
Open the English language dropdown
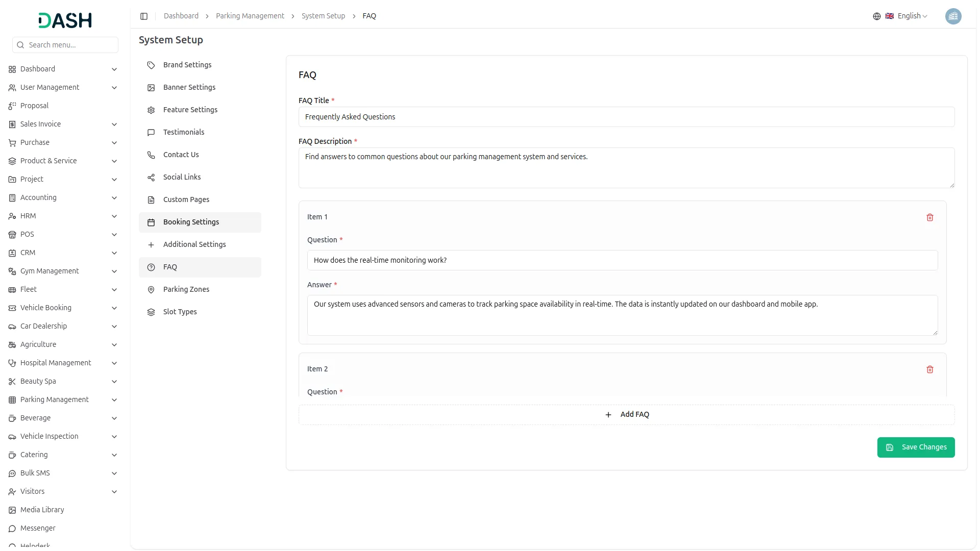[x=912, y=16]
